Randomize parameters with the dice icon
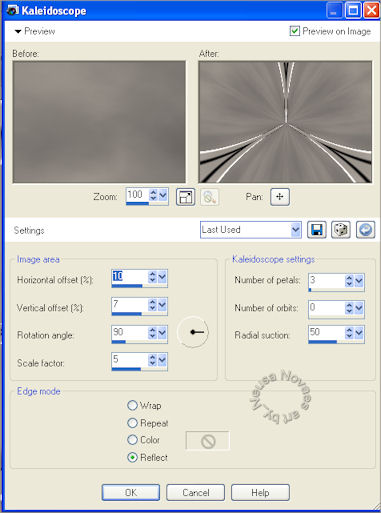Screen dimensions: 381x513 pyautogui.click(x=341, y=230)
